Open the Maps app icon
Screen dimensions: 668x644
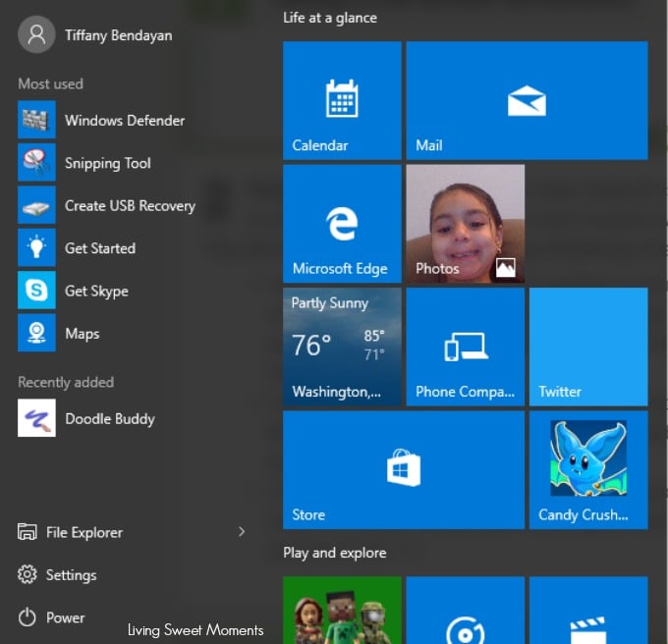tap(36, 333)
